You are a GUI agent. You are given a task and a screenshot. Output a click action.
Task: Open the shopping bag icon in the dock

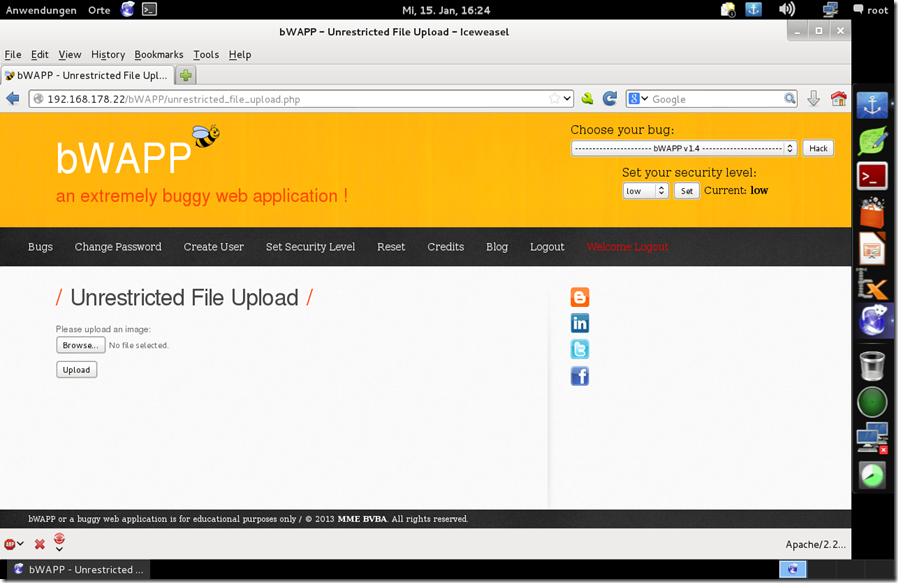[872, 212]
